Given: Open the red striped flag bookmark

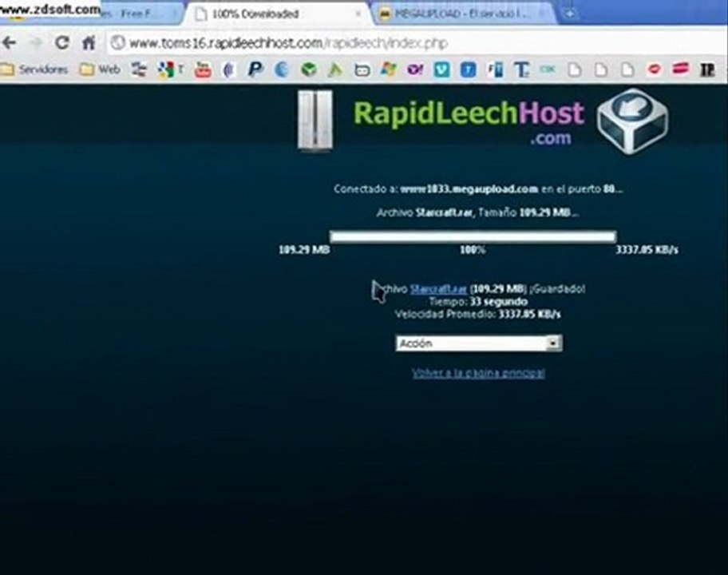Looking at the screenshot, I should click(681, 69).
